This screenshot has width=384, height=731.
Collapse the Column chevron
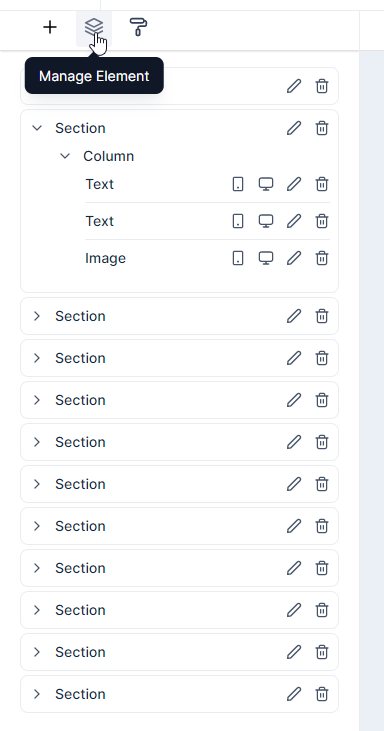point(65,156)
